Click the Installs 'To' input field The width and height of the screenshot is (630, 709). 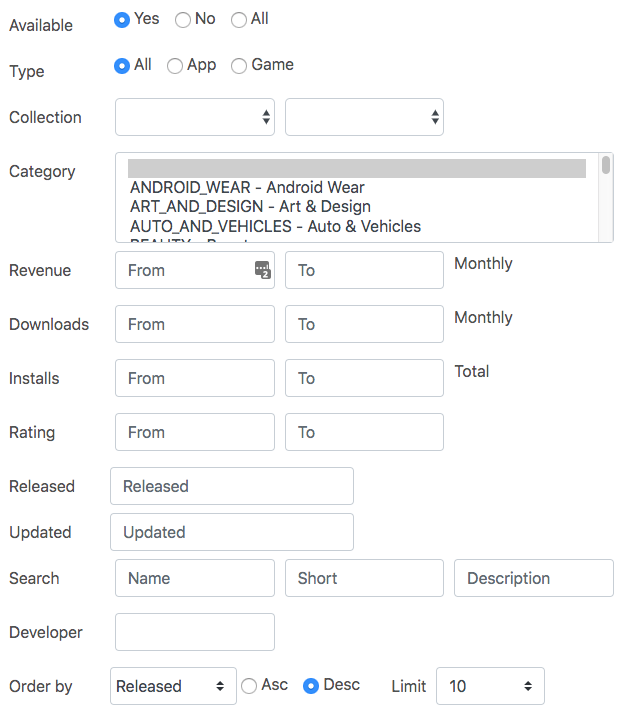click(x=364, y=378)
